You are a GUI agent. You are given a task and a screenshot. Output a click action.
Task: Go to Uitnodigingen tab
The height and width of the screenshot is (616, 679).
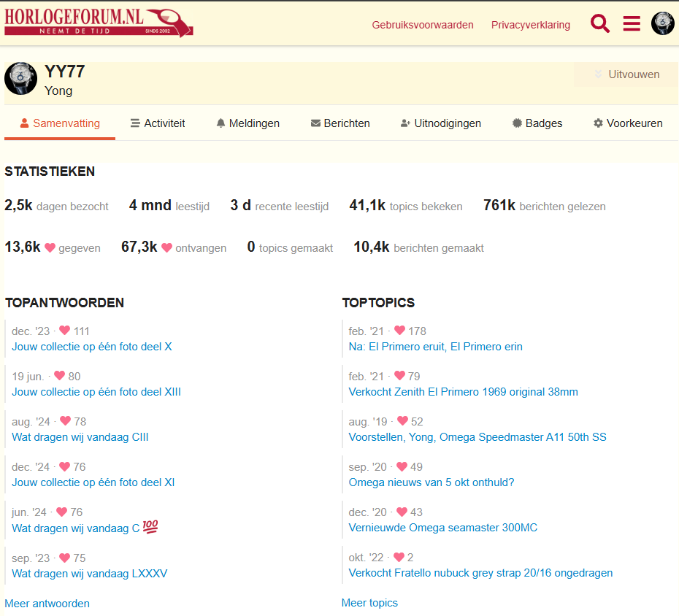pos(441,123)
